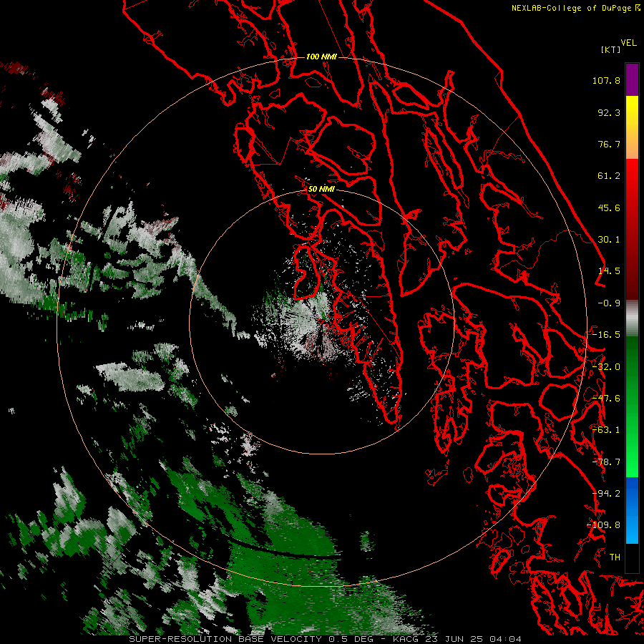
Task: Click the -78.7 velocity scale value
Action: click(606, 462)
